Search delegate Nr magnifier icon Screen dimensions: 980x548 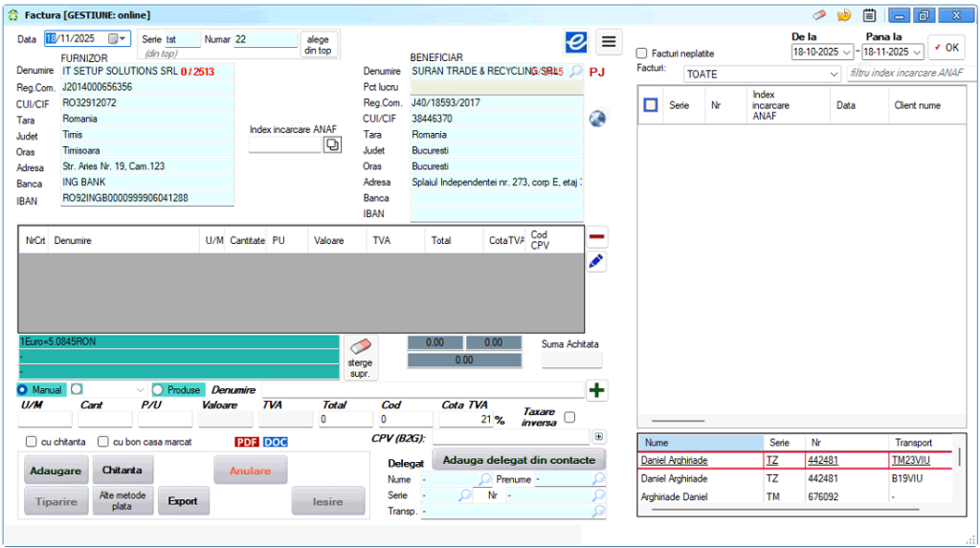point(599,494)
